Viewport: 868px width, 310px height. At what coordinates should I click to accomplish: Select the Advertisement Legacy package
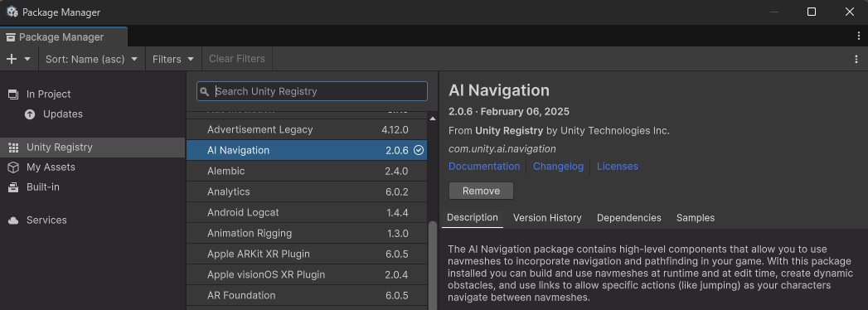pyautogui.click(x=307, y=129)
